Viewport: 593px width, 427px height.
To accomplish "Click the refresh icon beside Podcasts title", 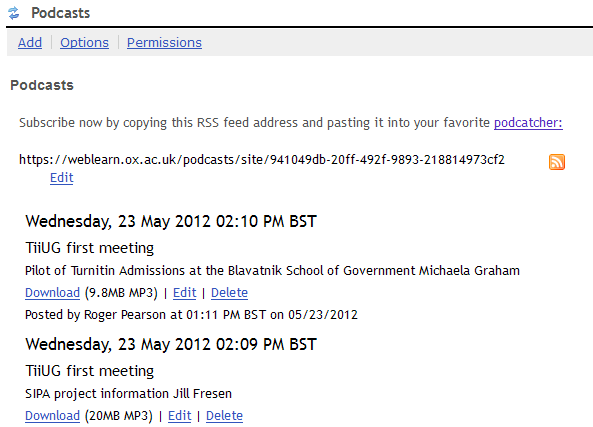I will pyautogui.click(x=14, y=13).
